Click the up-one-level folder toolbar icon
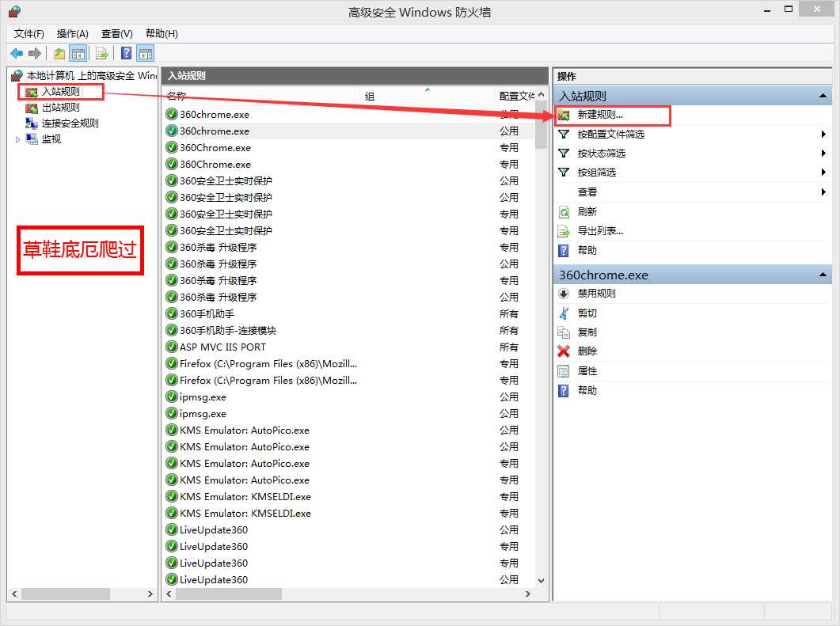Screen dimensions: 840x626 point(59,53)
